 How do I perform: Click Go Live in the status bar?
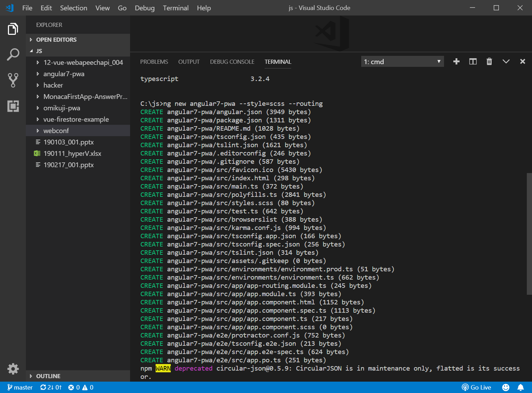476,387
